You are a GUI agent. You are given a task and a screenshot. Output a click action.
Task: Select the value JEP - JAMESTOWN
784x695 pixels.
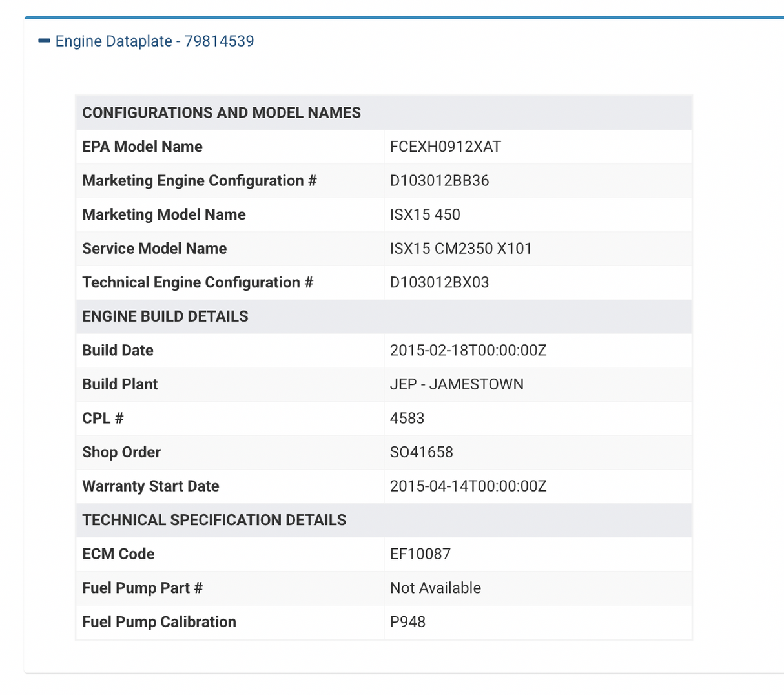point(457,384)
